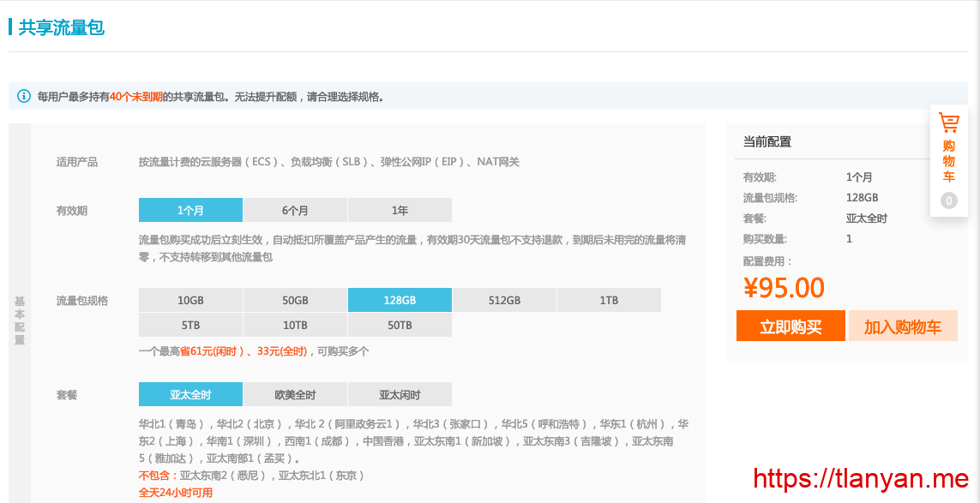Select 6个月 validity period
This screenshot has width=980, height=503.
pyautogui.click(x=295, y=210)
